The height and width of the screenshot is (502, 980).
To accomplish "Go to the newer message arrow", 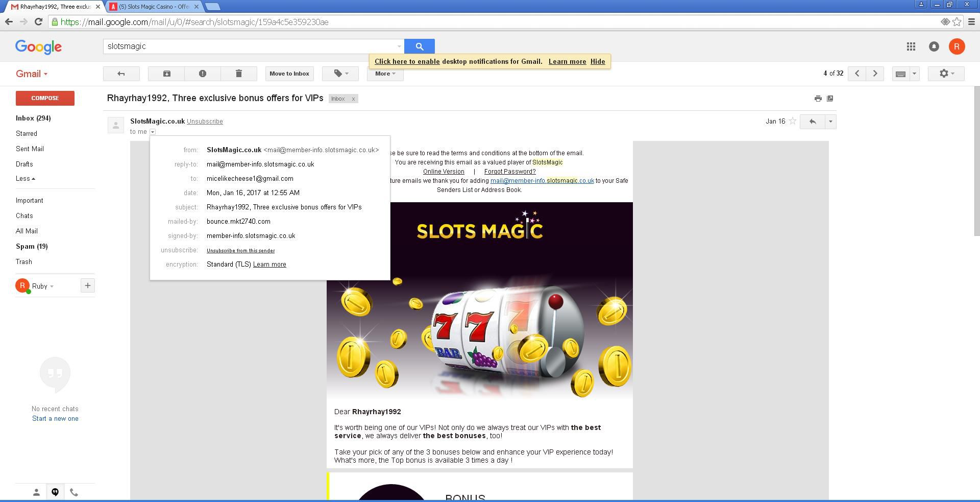I will pos(857,74).
